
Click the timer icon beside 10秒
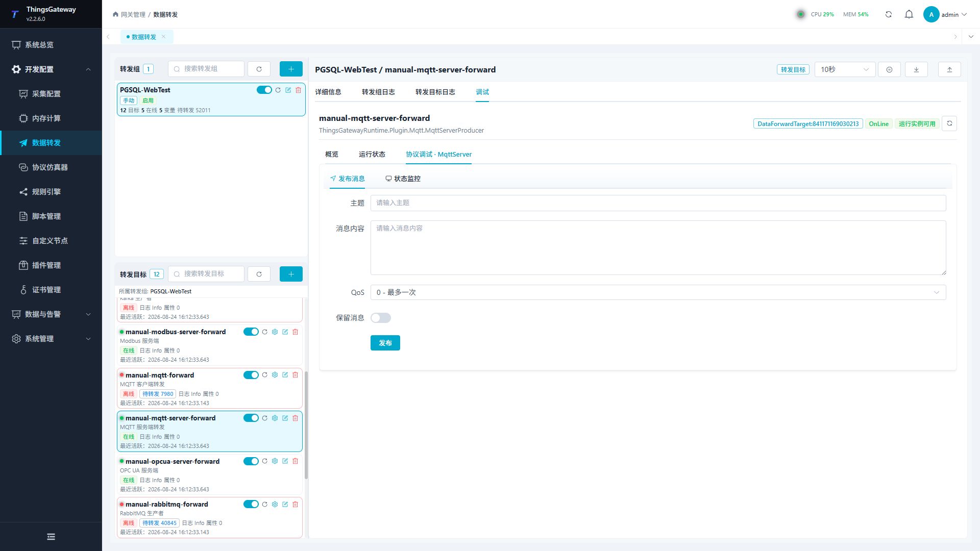[889, 69]
